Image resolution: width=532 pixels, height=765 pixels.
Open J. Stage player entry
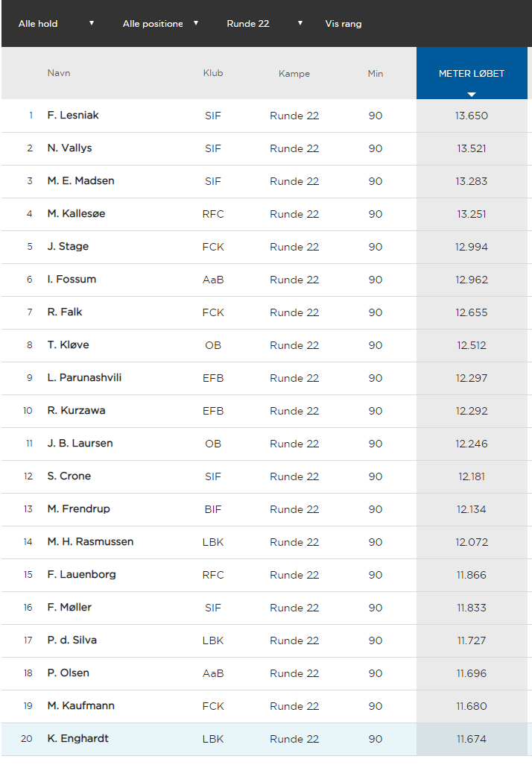pos(68,246)
